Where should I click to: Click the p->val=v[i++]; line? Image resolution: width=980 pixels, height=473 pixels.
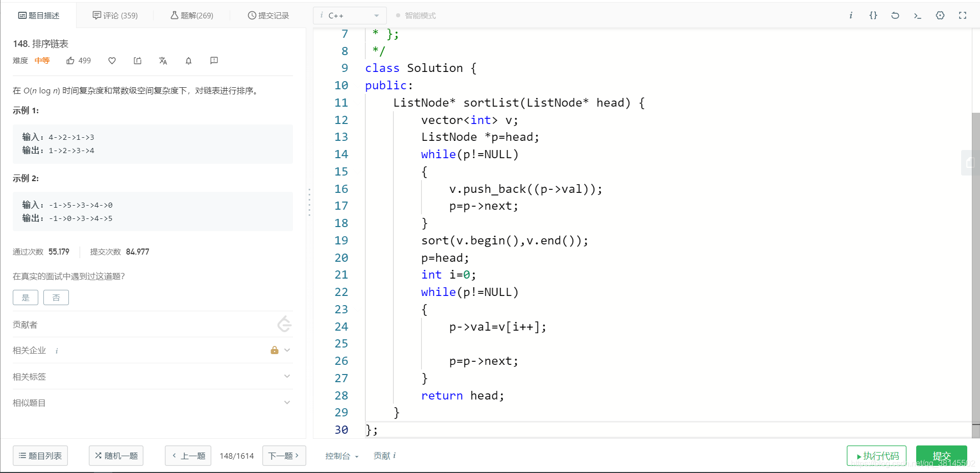(x=498, y=327)
